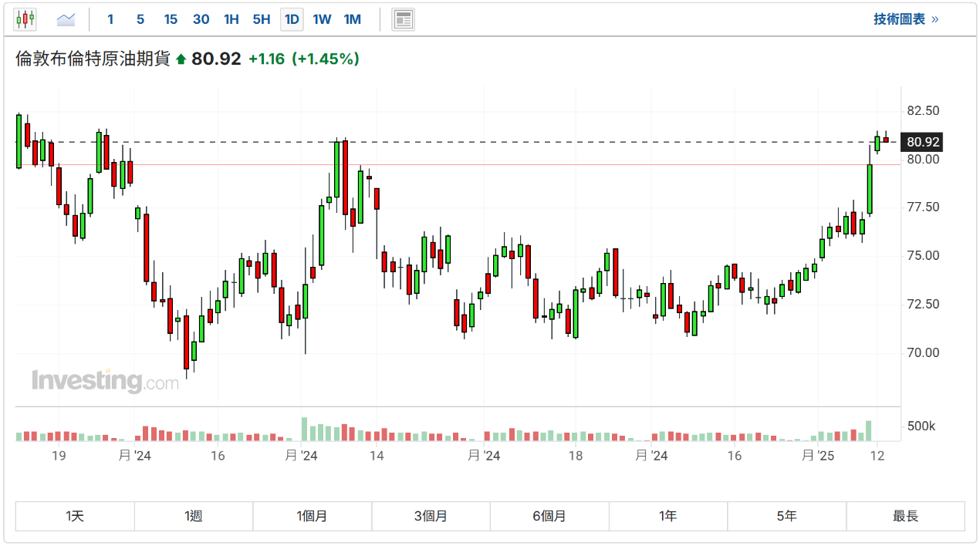Choose the 30-minute interval
This screenshot has width=980, height=546.
point(201,19)
